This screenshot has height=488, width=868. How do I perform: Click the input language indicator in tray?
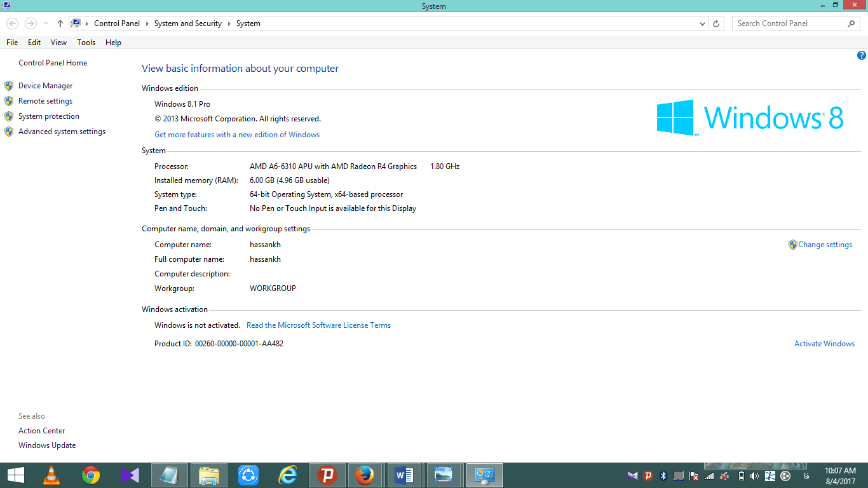point(806,476)
